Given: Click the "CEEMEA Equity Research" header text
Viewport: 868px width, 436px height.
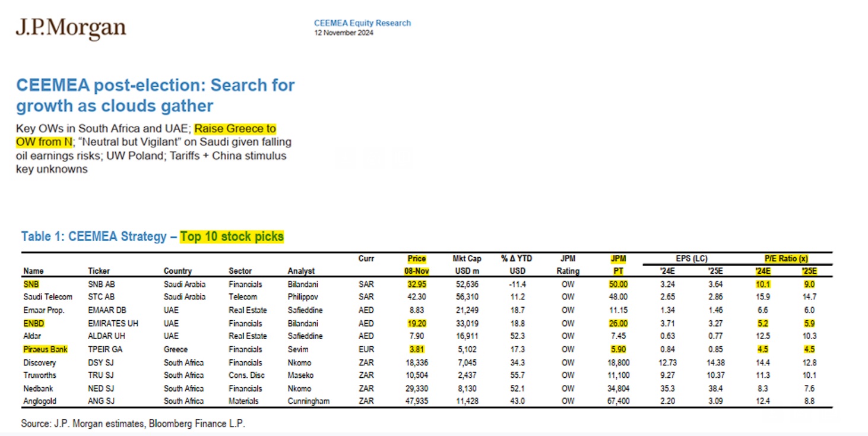Looking at the screenshot, I should pos(362,23).
